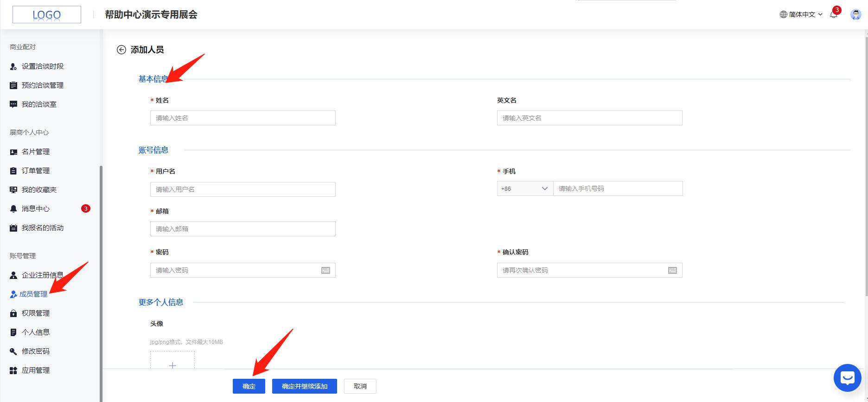Click the 我的收藏夹 icon
The height and width of the screenshot is (402, 868).
(x=13, y=190)
